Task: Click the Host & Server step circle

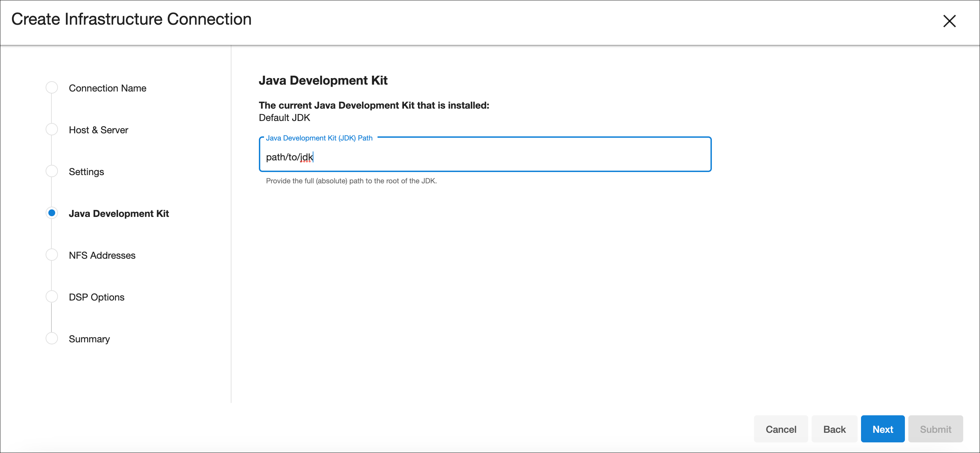Action: 52,130
